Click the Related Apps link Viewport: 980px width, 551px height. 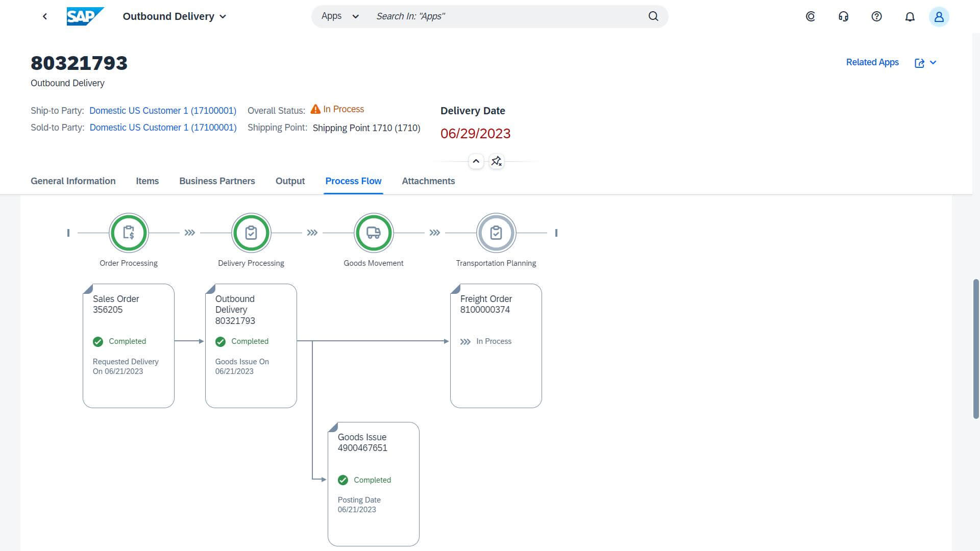872,62
